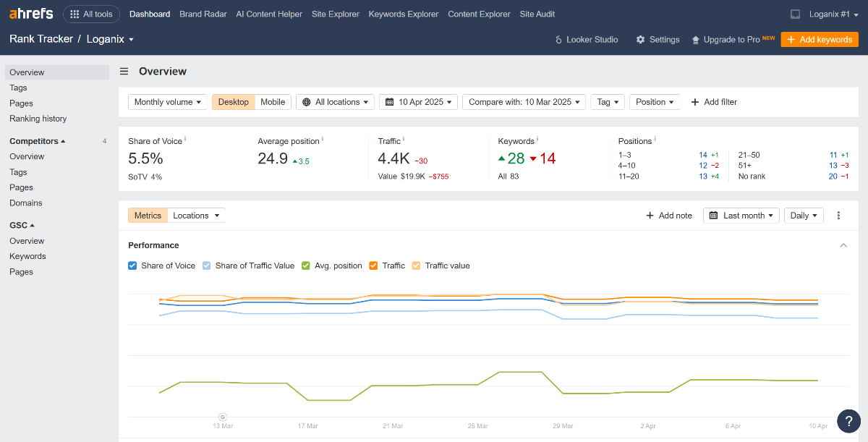Click the 1–3 positions count 14
Viewport: 868px width, 442px height.
(703, 155)
